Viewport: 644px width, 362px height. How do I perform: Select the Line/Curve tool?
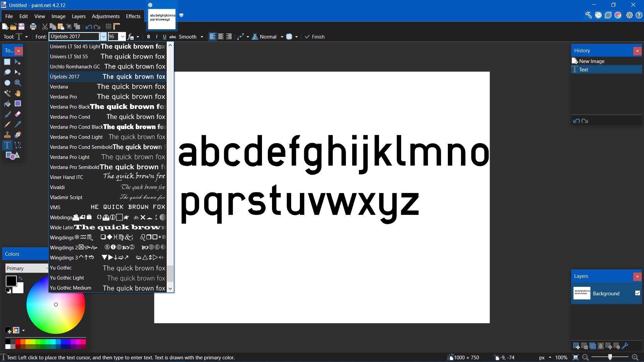[18, 145]
